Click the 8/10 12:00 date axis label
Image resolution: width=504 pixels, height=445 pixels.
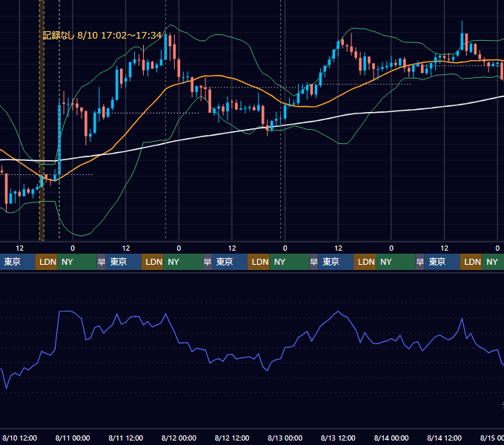pos(19,438)
